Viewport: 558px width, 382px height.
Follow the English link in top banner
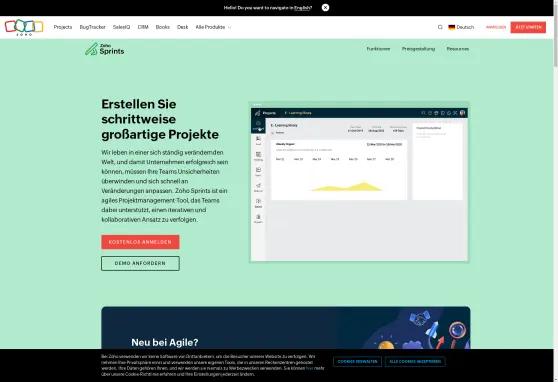pyautogui.click(x=302, y=7)
